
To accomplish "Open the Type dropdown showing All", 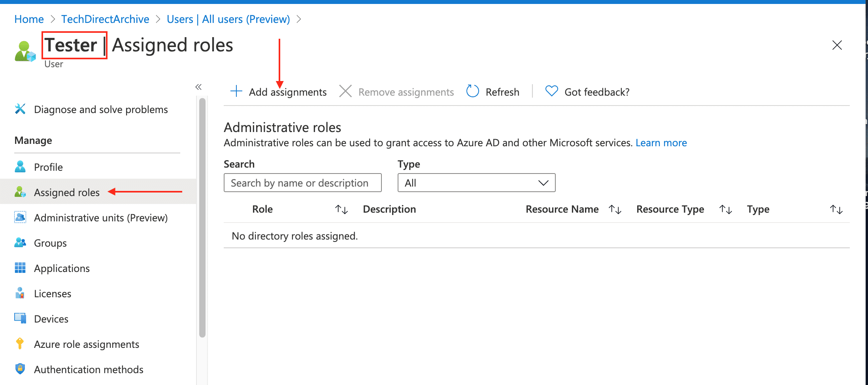I will (x=476, y=183).
